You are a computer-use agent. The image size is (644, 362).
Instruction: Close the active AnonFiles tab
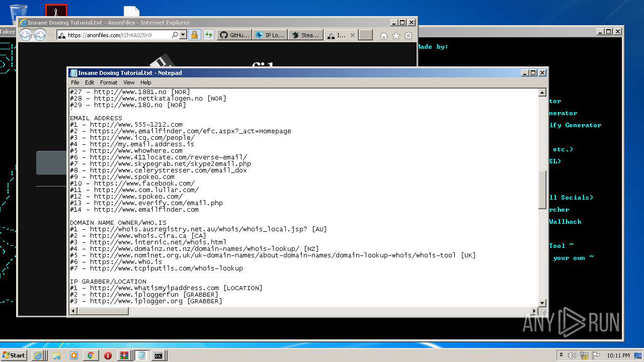352,35
